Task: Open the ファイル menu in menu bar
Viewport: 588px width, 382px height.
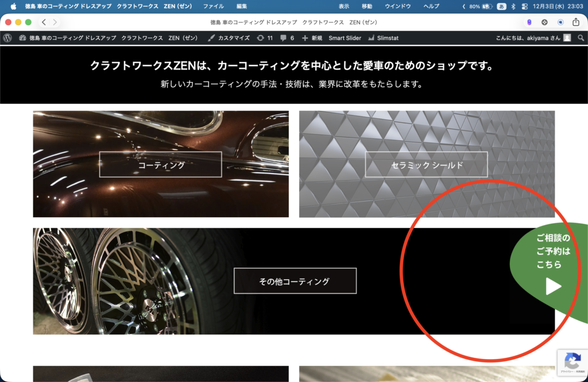Action: pyautogui.click(x=213, y=6)
